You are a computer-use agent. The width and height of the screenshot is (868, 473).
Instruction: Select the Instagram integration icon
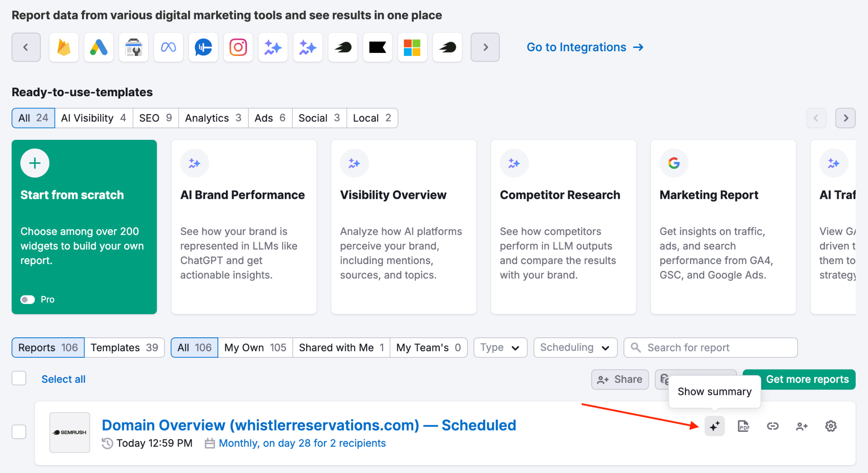click(x=238, y=47)
